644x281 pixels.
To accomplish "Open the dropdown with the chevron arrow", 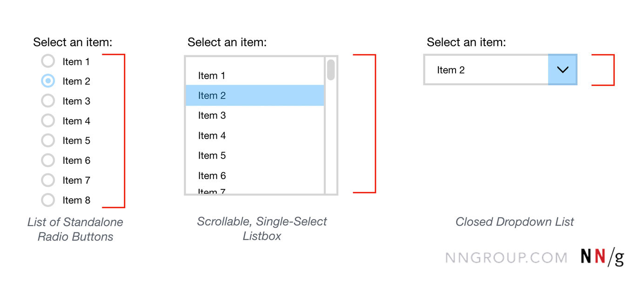I will 563,70.
